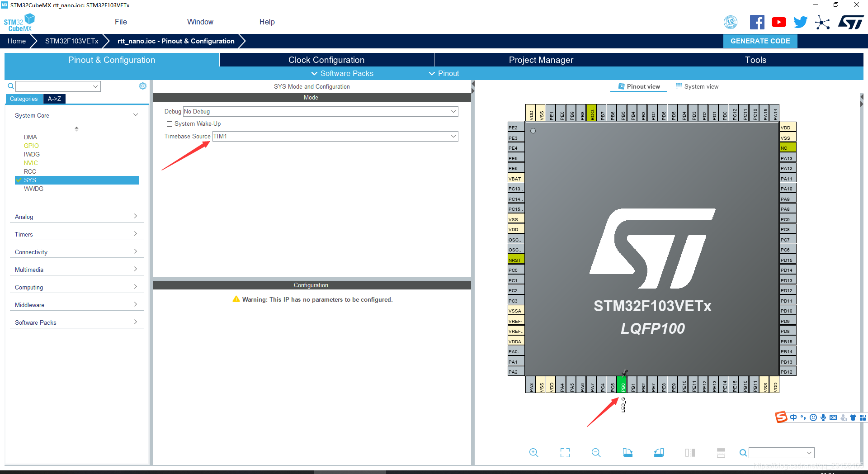This screenshot has height=474, width=868.
Task: Click the GENERATE CODE button
Action: tap(760, 41)
